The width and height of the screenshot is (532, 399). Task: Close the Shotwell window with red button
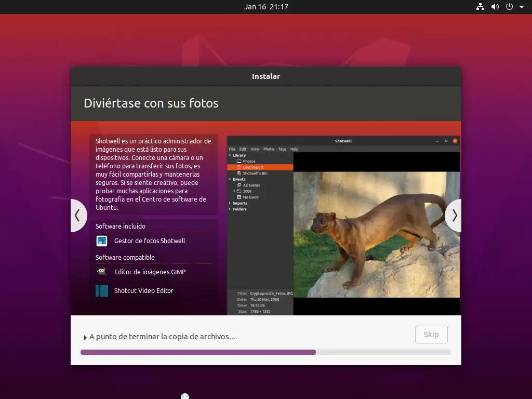coord(455,141)
